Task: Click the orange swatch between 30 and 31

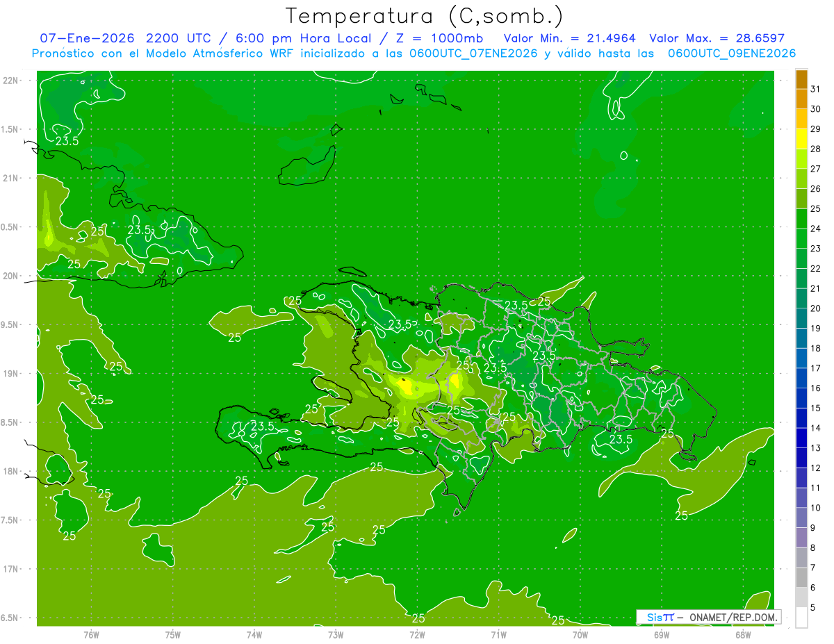Action: (x=801, y=99)
